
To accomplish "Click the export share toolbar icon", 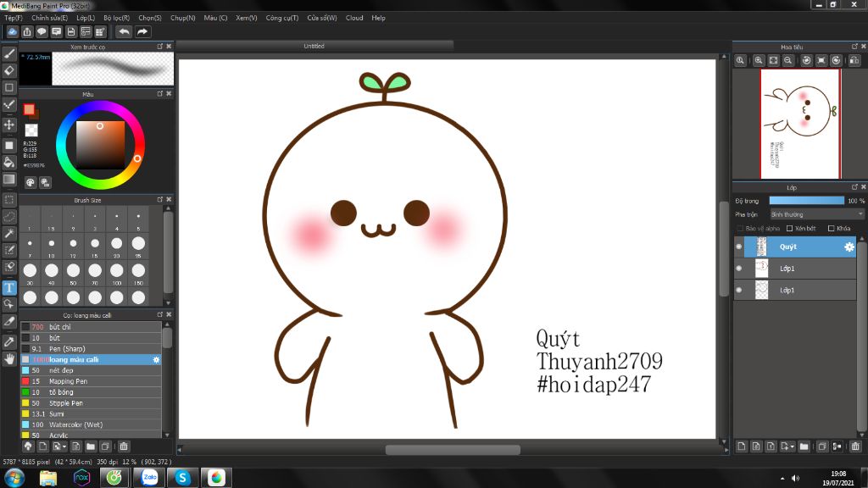I will (x=27, y=31).
